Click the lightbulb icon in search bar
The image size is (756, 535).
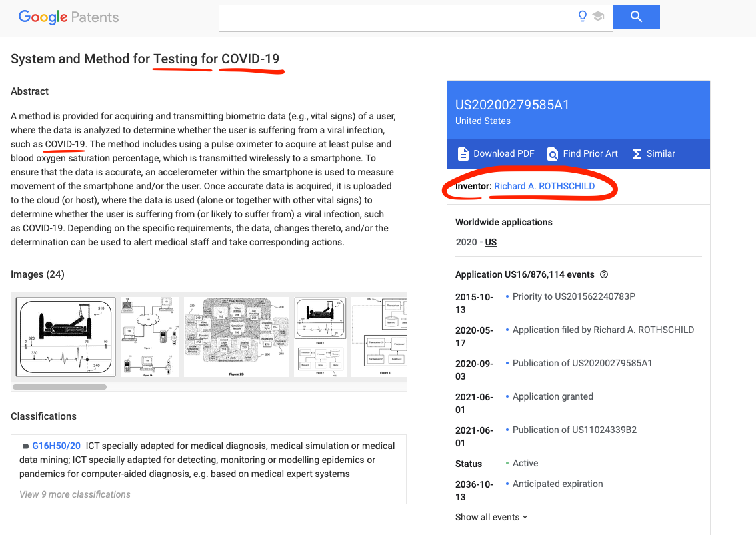tap(583, 17)
